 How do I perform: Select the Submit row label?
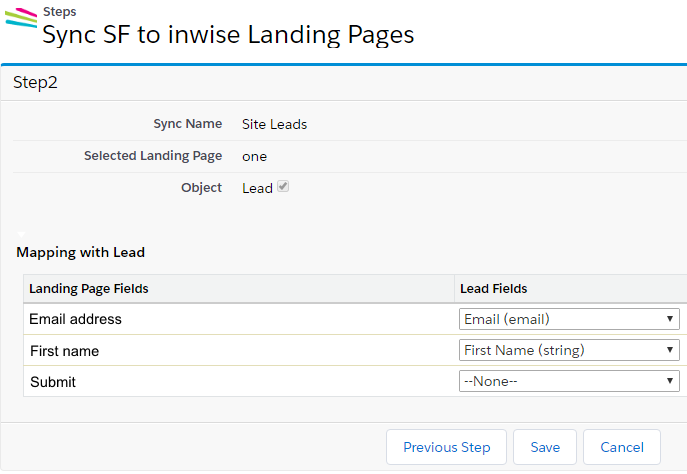tap(53, 382)
